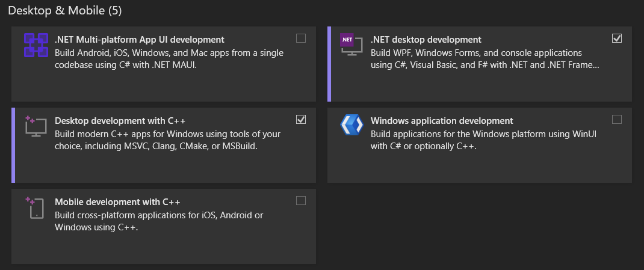Select the .NET desktop development title
The width and height of the screenshot is (644, 270).
coord(426,40)
